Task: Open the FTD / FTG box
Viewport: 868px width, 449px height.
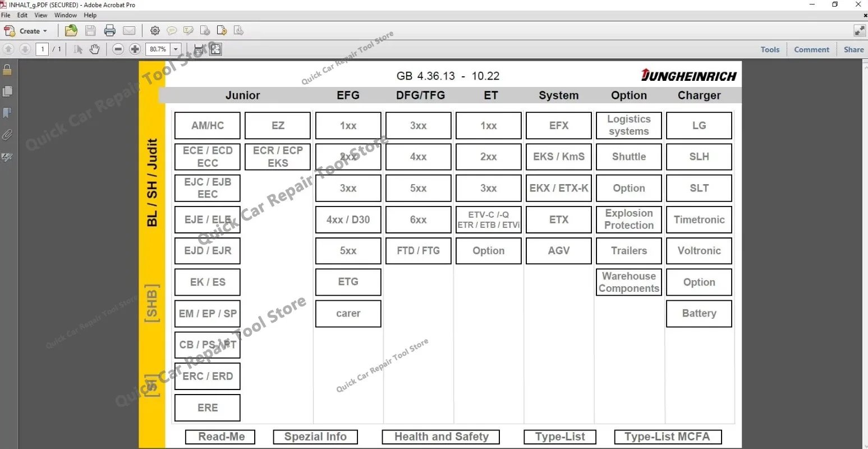Action: point(419,251)
